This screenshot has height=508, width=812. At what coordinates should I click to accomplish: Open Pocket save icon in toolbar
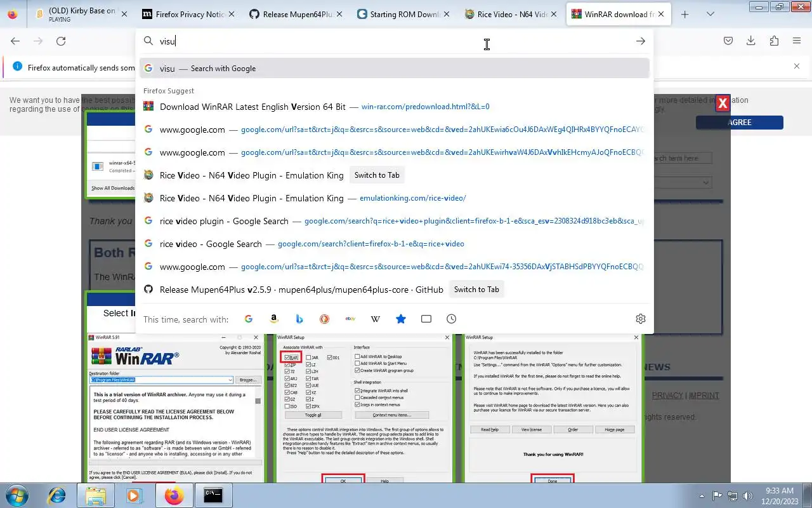[x=728, y=41]
